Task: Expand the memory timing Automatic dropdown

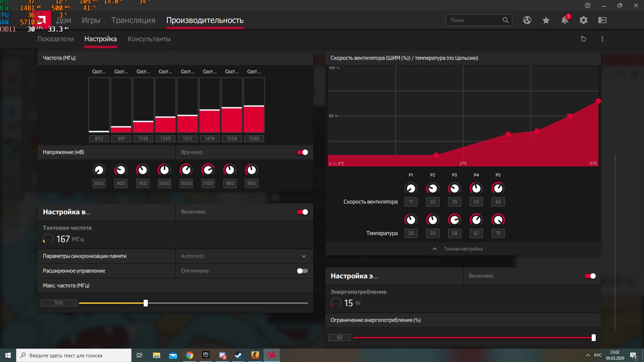Action: coord(304,256)
